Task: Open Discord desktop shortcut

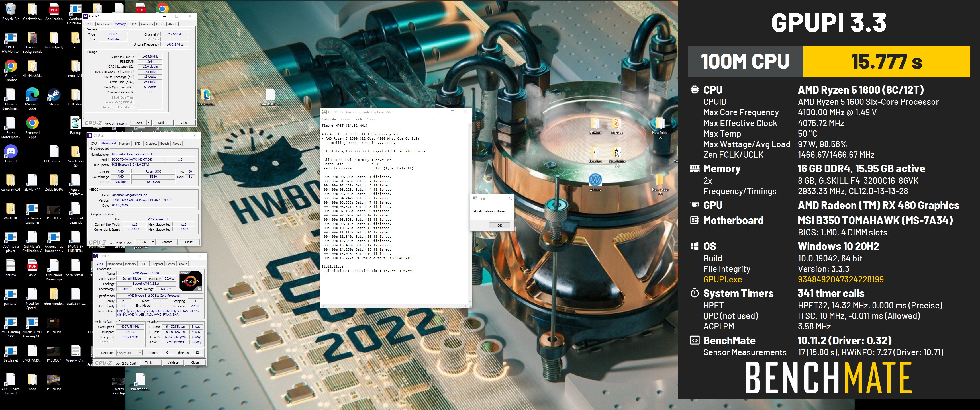Action: click(x=11, y=154)
